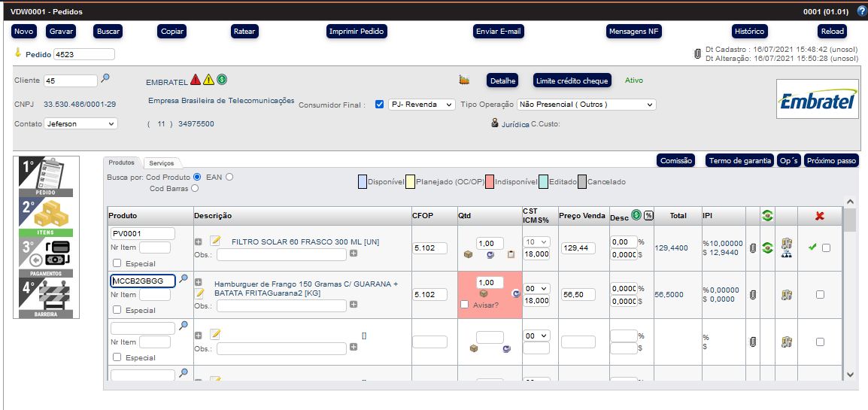Check the Consumidor Final checkbox
This screenshot has width=868, height=410.
379,105
